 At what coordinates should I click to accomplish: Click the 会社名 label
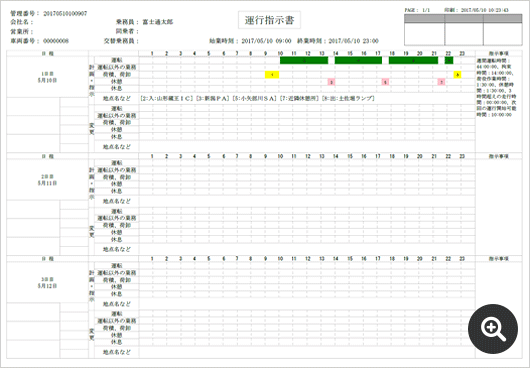pos(22,22)
